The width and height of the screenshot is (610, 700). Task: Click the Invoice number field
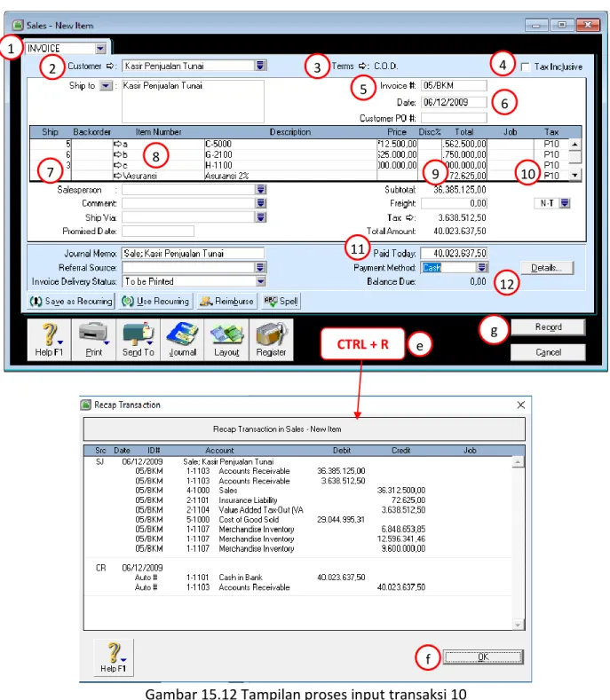pos(454,85)
